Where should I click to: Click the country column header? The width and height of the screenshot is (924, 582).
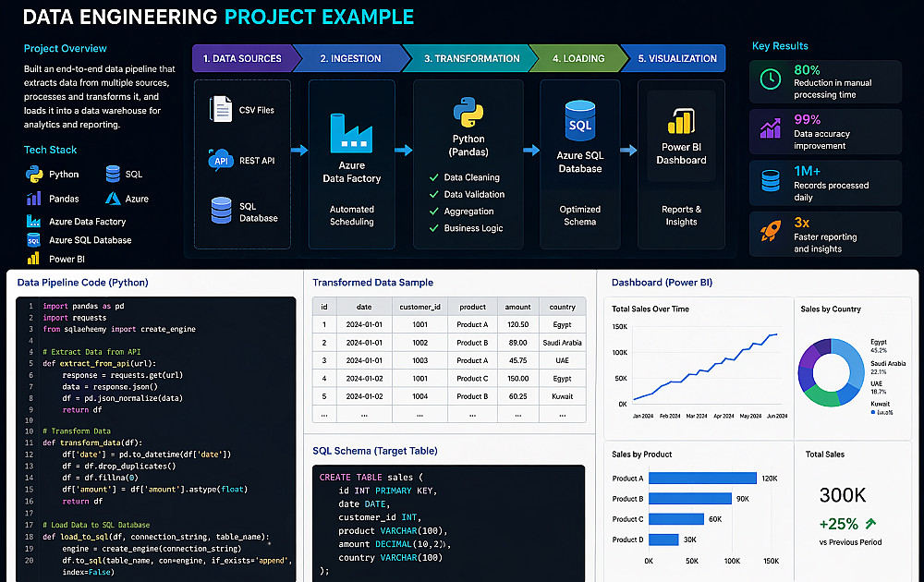562,307
